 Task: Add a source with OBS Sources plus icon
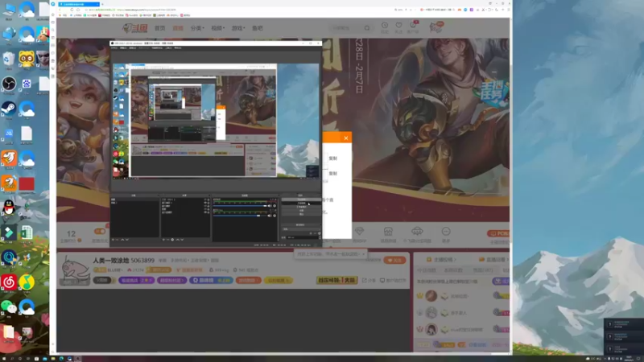(x=163, y=240)
